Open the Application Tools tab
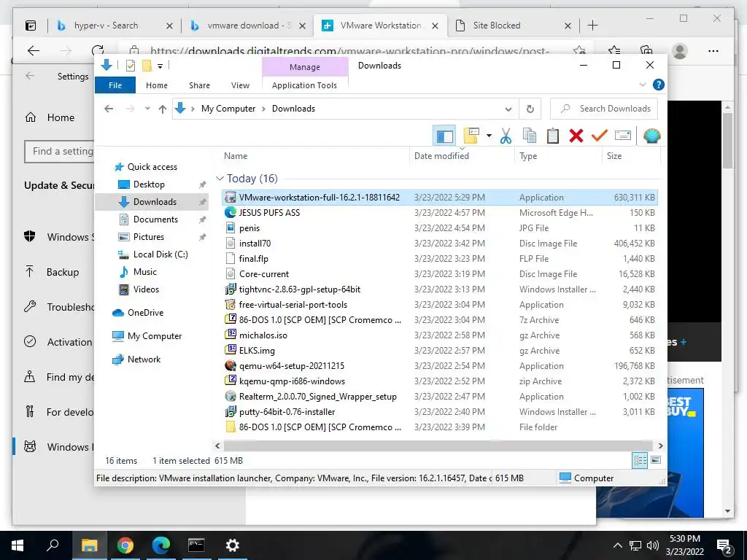 (x=304, y=85)
